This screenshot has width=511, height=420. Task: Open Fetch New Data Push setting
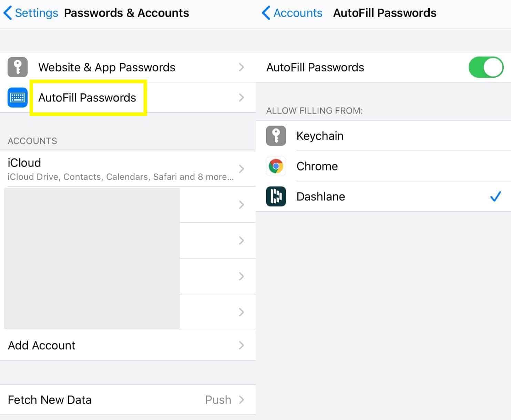[128, 400]
